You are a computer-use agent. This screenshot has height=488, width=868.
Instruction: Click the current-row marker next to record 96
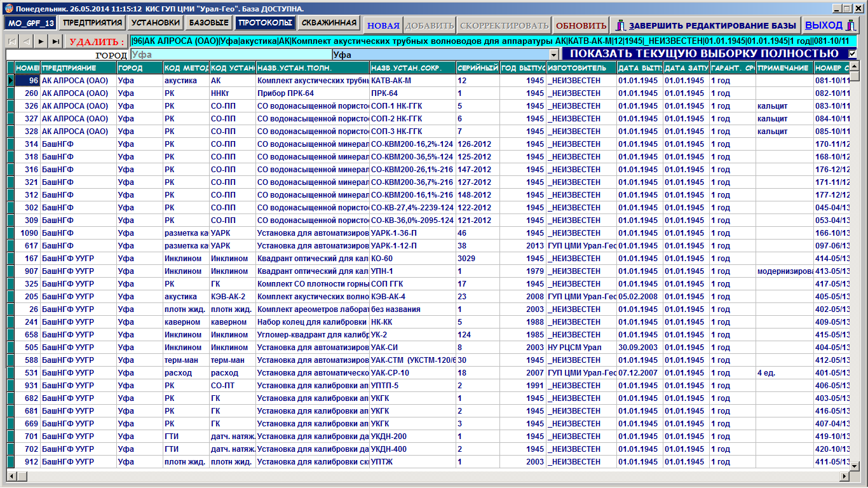pyautogui.click(x=10, y=81)
